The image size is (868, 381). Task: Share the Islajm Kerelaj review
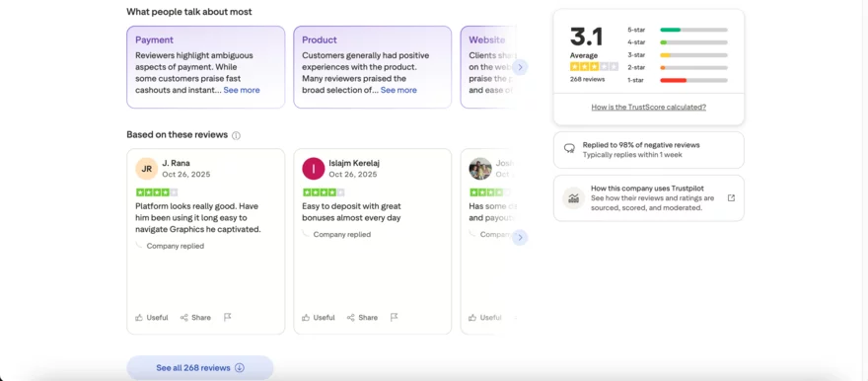click(362, 317)
